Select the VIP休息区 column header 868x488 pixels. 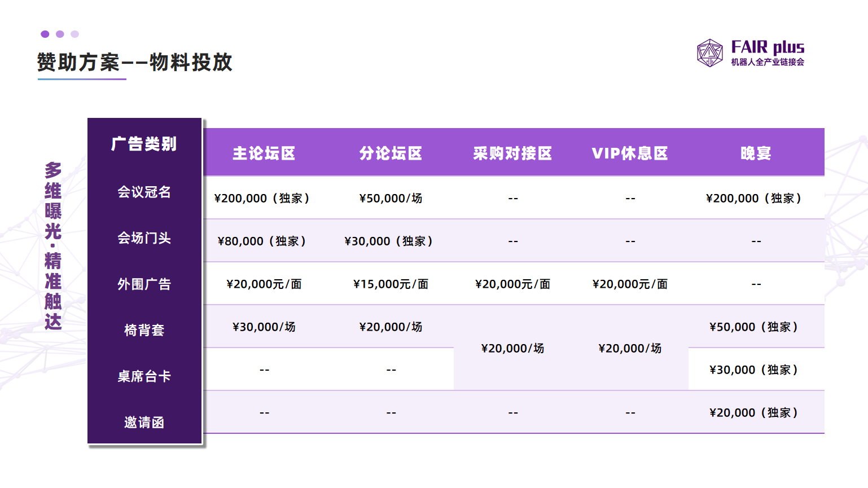630,153
